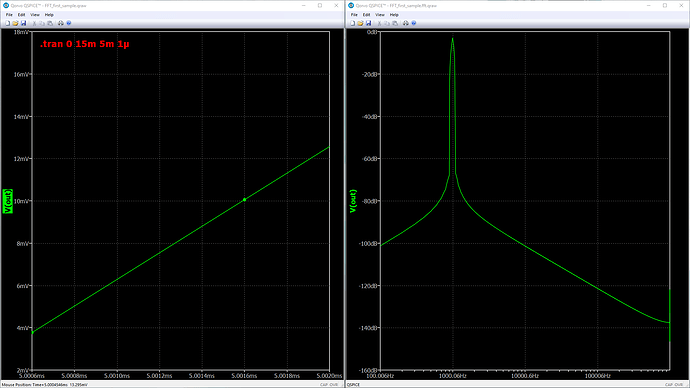The image size is (690, 388).
Task: Click the blue help icon in FFT window
Action: coord(414,23)
